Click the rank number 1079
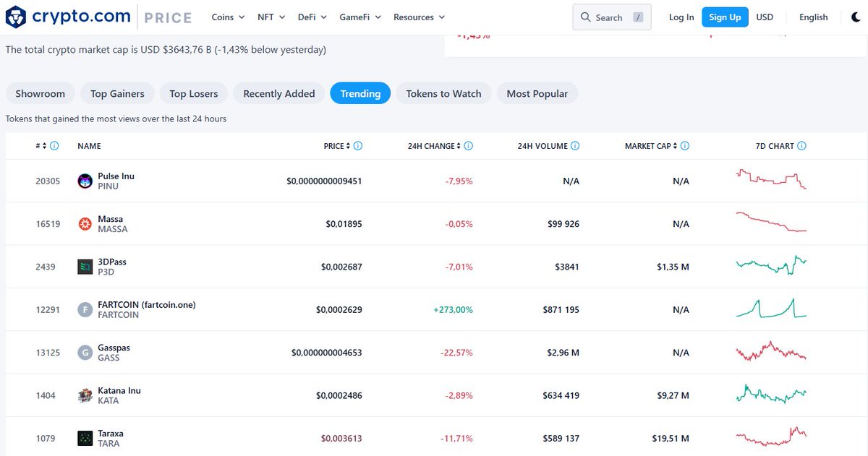This screenshot has width=868, height=456. click(46, 439)
